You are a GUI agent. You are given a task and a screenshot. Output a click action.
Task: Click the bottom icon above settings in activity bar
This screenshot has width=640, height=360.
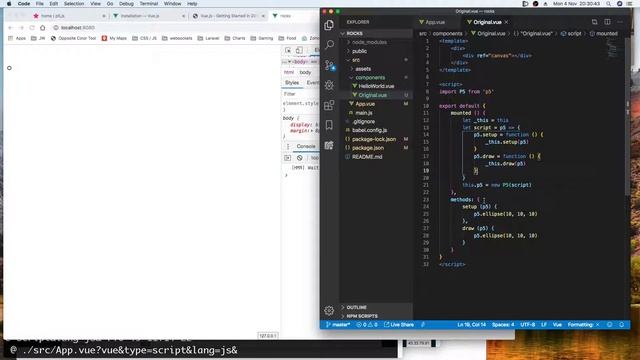tap(329, 145)
